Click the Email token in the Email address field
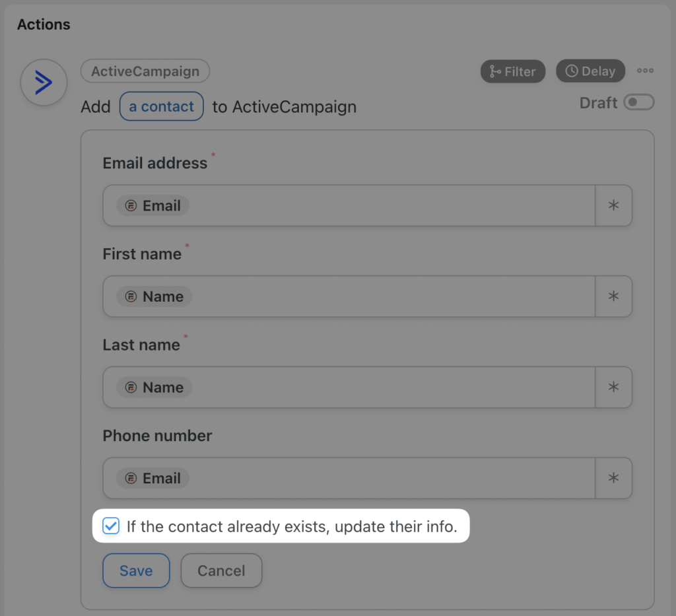The image size is (676, 616). (152, 205)
